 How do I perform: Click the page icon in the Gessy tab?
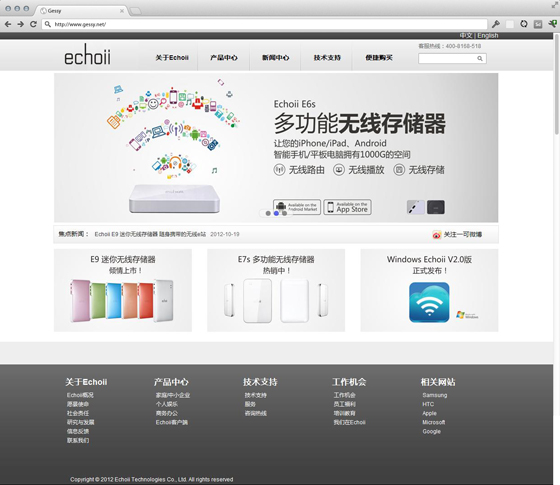click(x=43, y=11)
